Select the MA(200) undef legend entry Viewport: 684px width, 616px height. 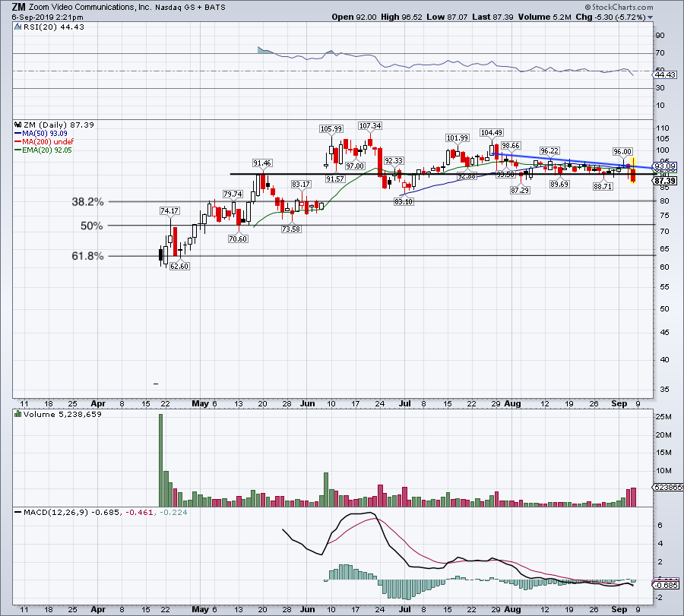[x=44, y=142]
